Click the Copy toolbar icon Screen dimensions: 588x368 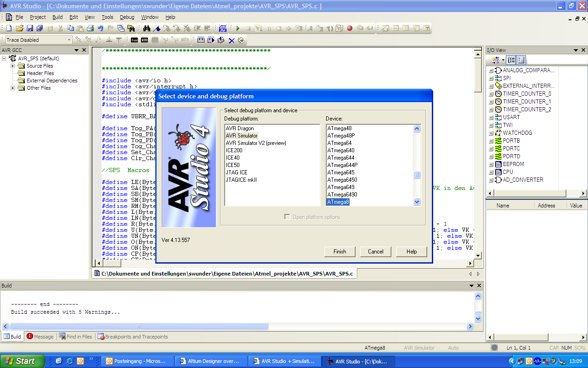pyautogui.click(x=70, y=28)
